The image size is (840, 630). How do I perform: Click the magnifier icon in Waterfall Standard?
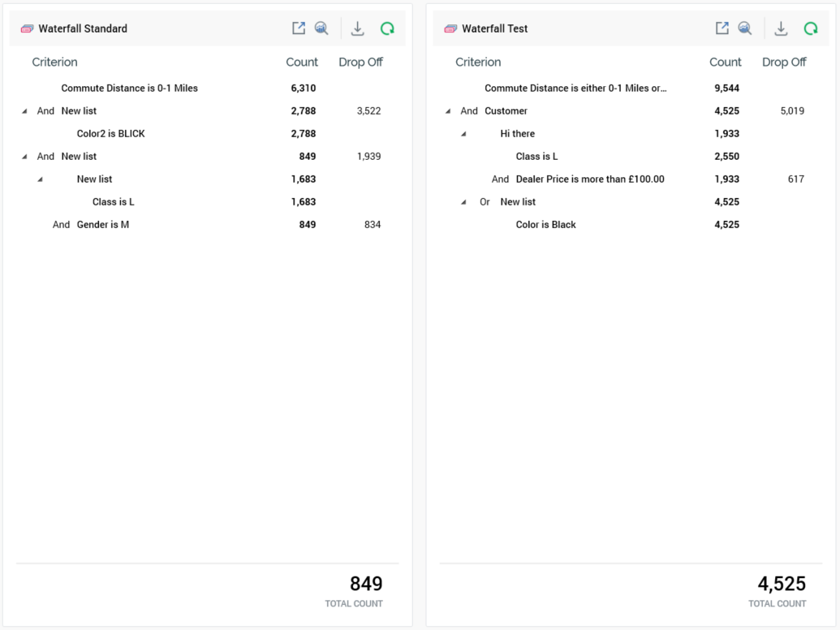321,28
